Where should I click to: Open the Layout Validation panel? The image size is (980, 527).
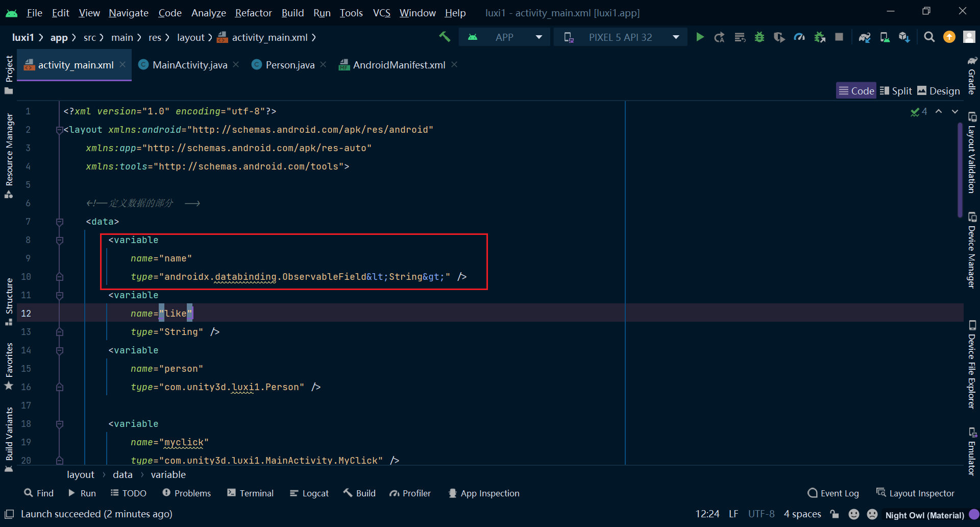point(972,153)
